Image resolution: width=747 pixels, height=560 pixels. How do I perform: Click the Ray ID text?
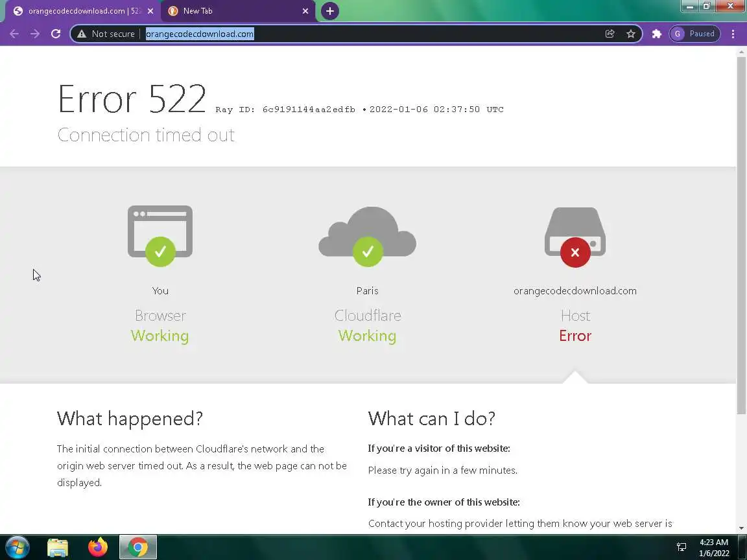(x=285, y=110)
